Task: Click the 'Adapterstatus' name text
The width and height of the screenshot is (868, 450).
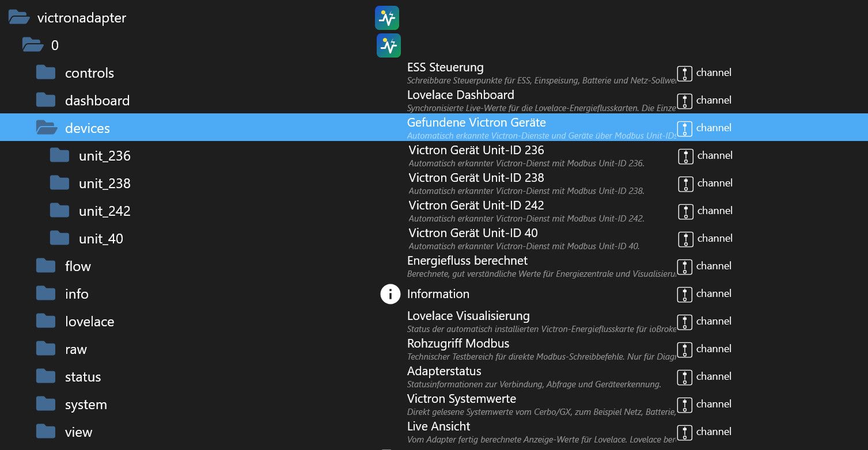Action: (x=444, y=371)
